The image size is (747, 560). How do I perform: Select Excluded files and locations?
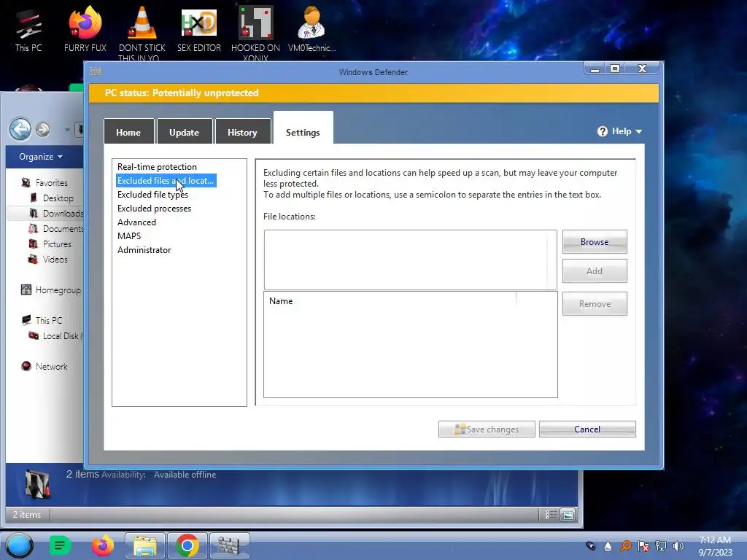pyautogui.click(x=166, y=181)
